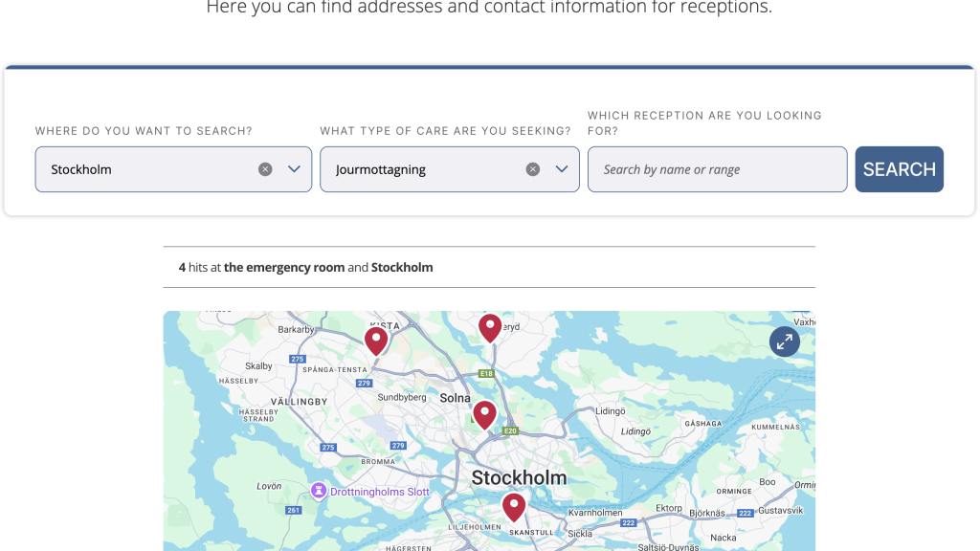The image size is (980, 551).
Task: Select the map pin near Skanstull
Action: point(514,507)
